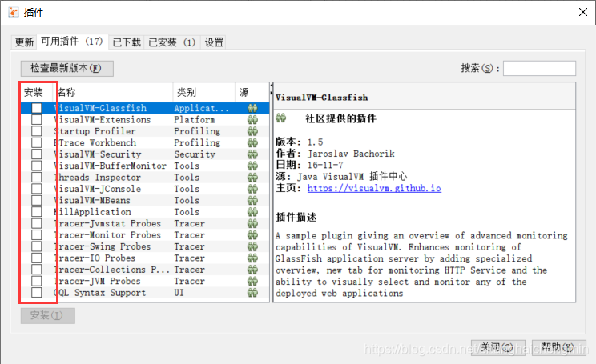Close the 插件 dialog window
Screen dimensions: 596x364
pos(582,12)
